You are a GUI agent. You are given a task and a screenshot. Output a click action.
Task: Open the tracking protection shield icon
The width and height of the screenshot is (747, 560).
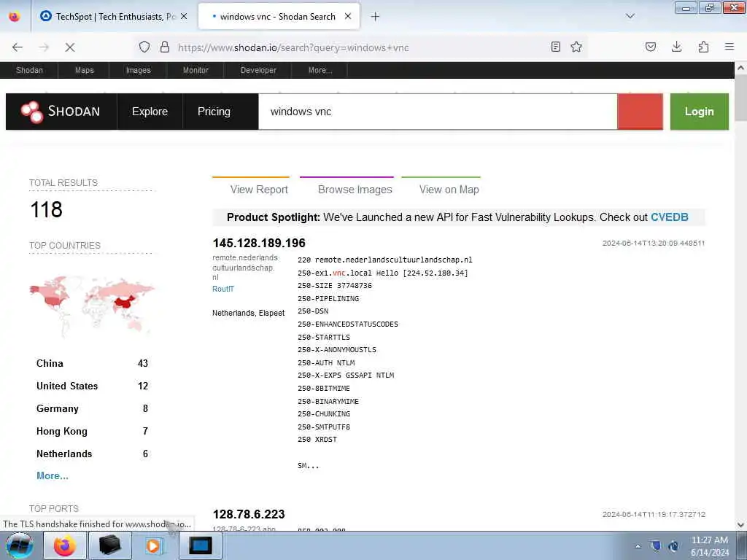point(144,47)
